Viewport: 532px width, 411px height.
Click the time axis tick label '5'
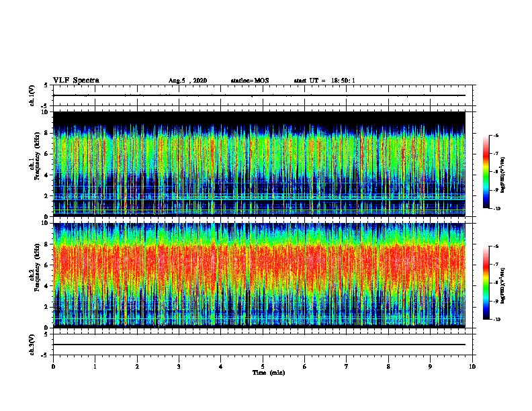[263, 367]
